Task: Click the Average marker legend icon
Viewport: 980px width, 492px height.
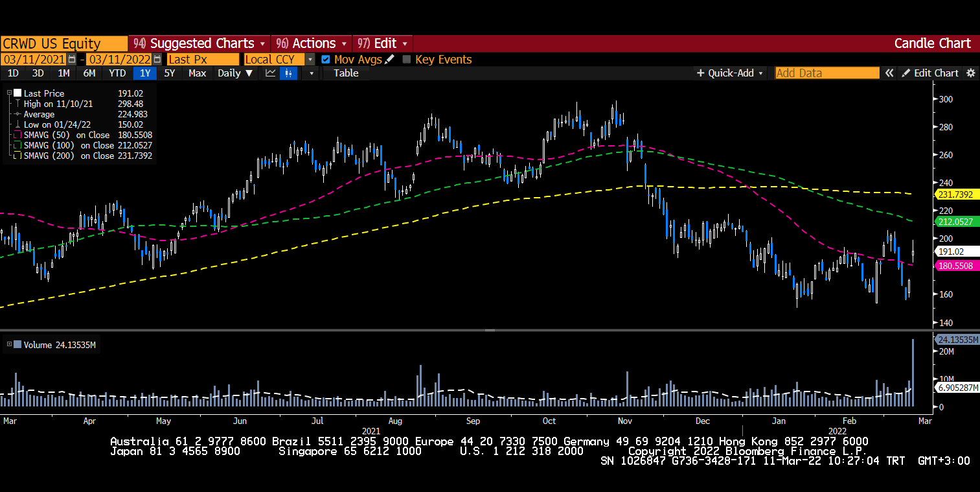Action: pos(18,114)
